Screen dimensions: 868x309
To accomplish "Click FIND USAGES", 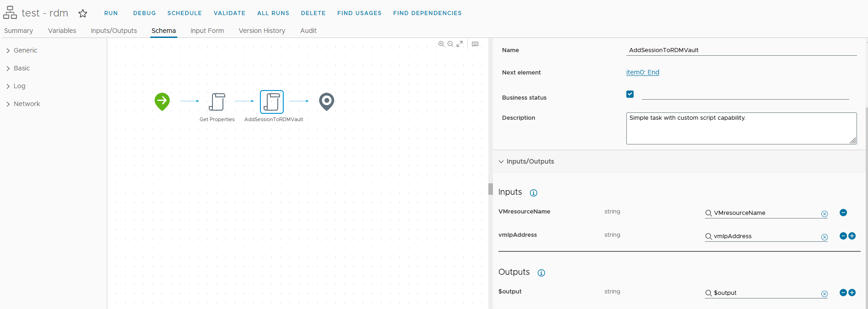I will pos(360,13).
